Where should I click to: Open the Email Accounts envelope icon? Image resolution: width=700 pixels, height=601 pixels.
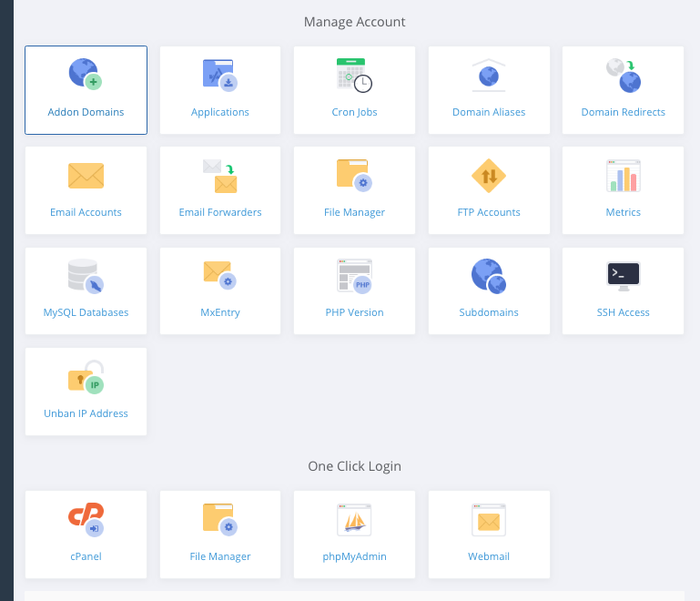tap(86, 175)
